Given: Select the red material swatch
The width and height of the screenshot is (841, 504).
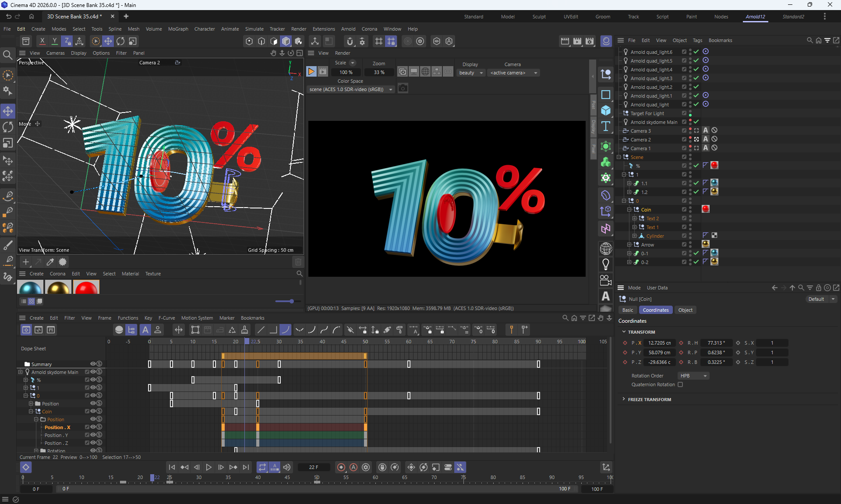Looking at the screenshot, I should pos(86,288).
